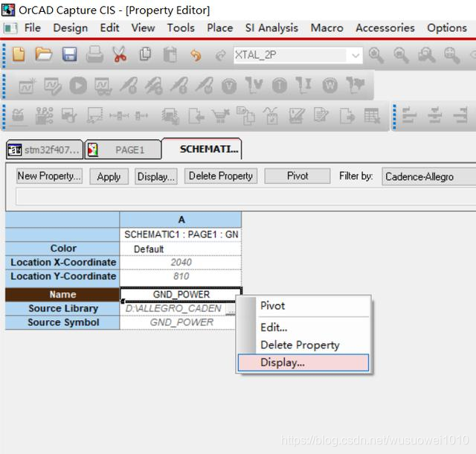Click the Open folder icon
The width and height of the screenshot is (476, 454).
[44, 54]
